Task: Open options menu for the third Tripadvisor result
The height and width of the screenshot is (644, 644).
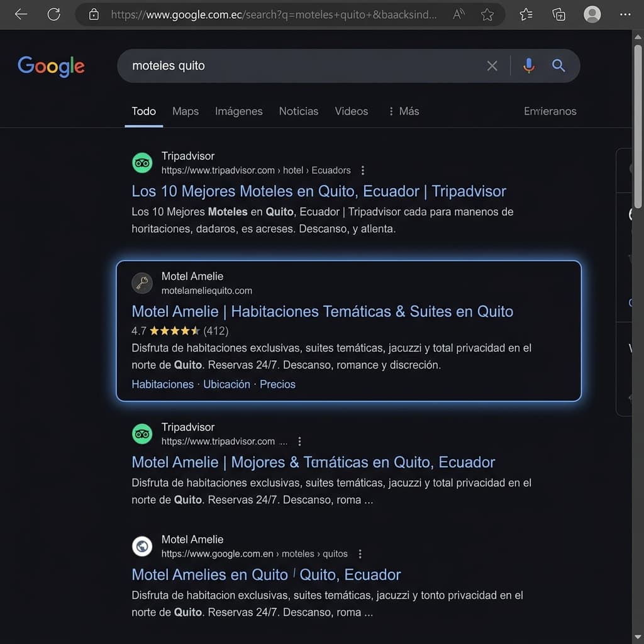Action: click(299, 441)
